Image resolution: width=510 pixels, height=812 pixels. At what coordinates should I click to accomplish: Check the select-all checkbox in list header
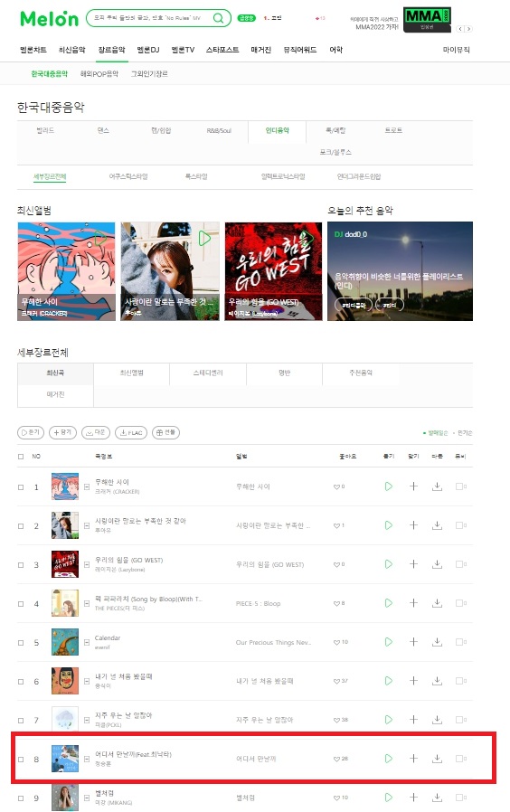pyautogui.click(x=21, y=457)
